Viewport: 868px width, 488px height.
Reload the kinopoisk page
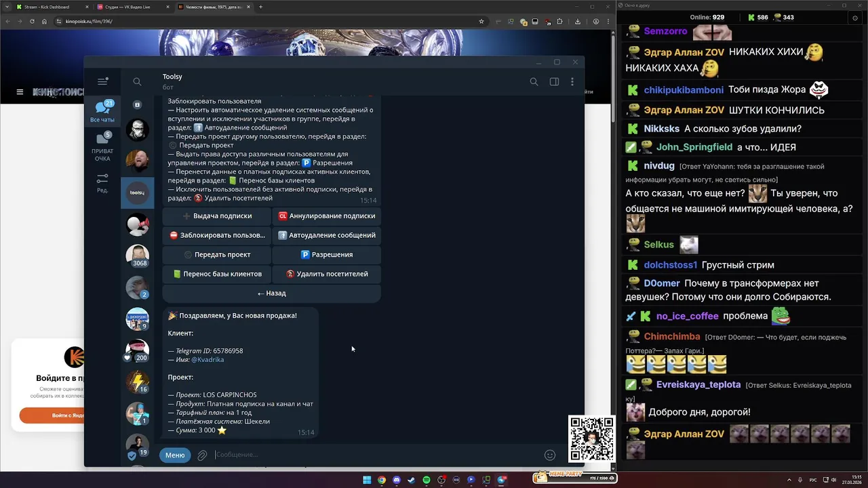(31, 21)
